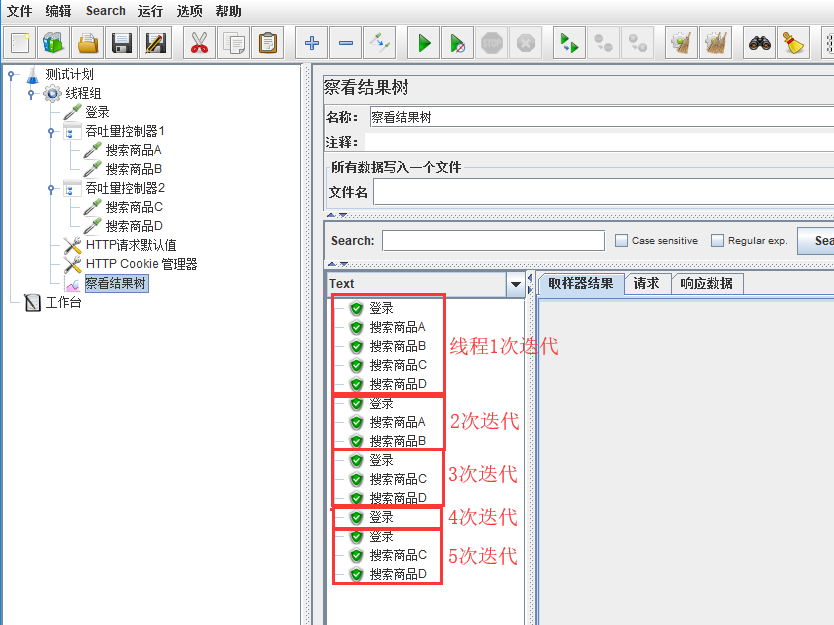
Task: Cut the selected element
Action: click(x=199, y=42)
